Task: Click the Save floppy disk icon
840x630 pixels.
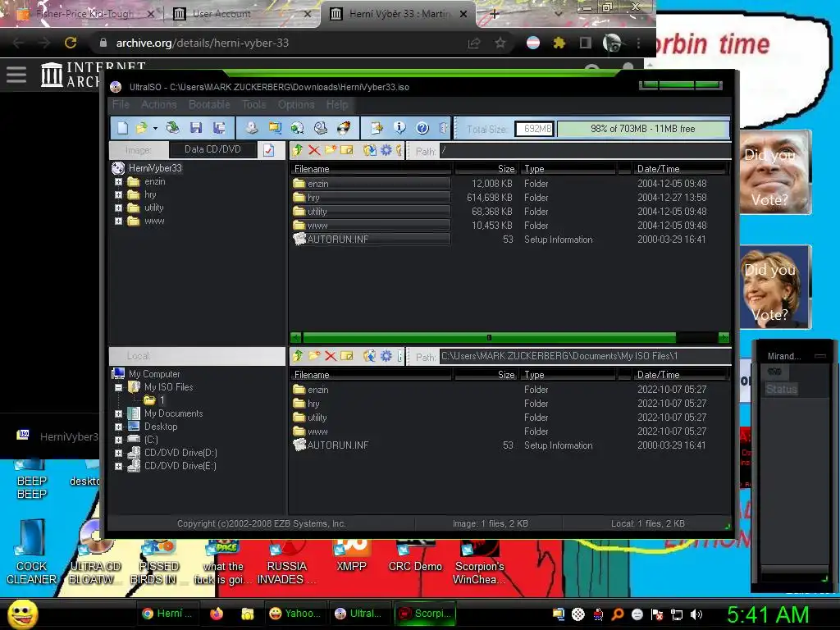Action: pyautogui.click(x=196, y=128)
